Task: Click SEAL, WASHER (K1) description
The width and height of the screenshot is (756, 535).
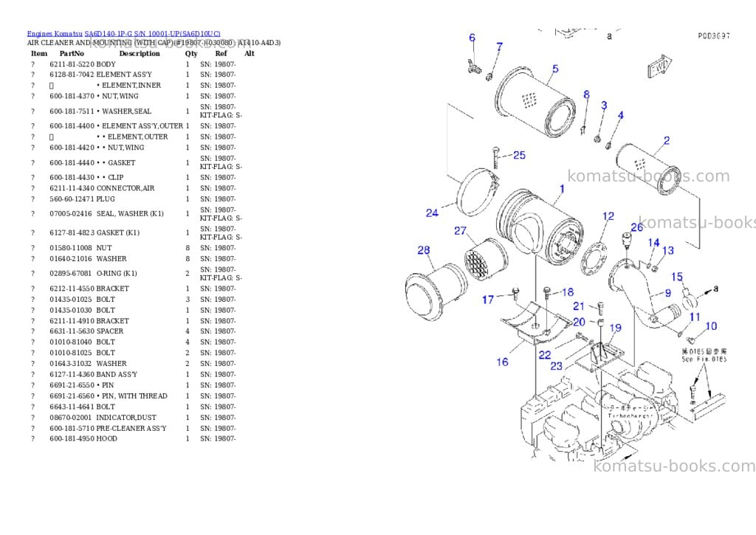Action: [130, 214]
